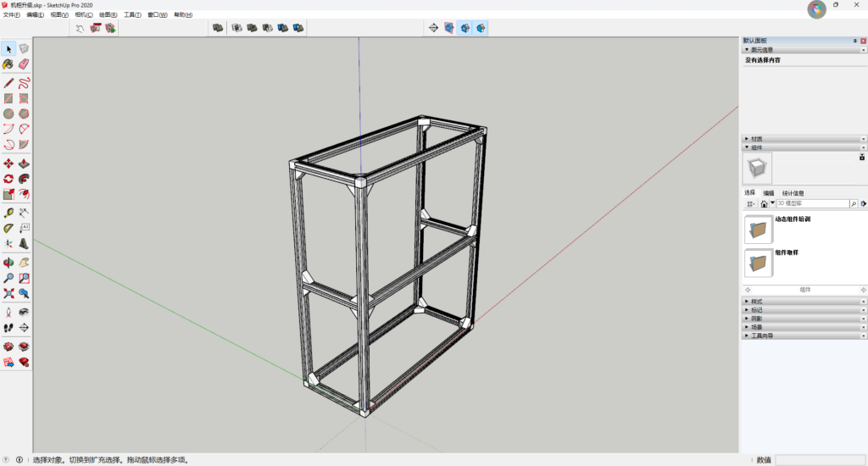Switch to the 编辑 tab in components

(x=768, y=193)
